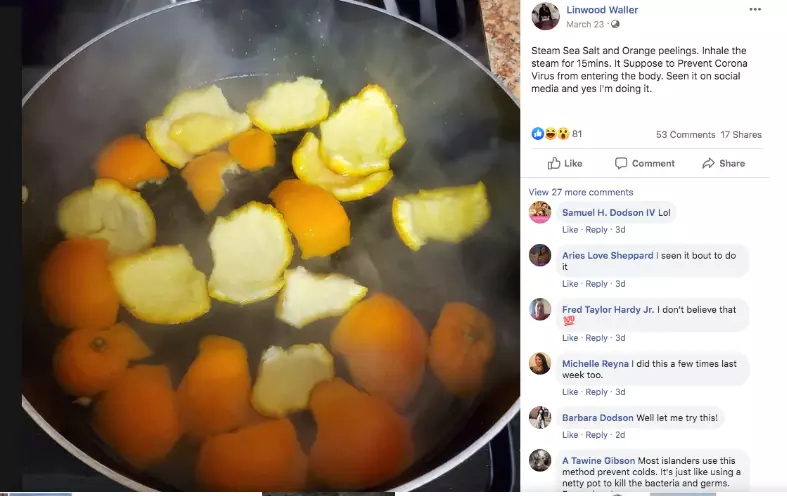Viewport: 787px width, 496px height.
Task: Reply to Barbara Dodson's comment
Action: pyautogui.click(x=596, y=435)
